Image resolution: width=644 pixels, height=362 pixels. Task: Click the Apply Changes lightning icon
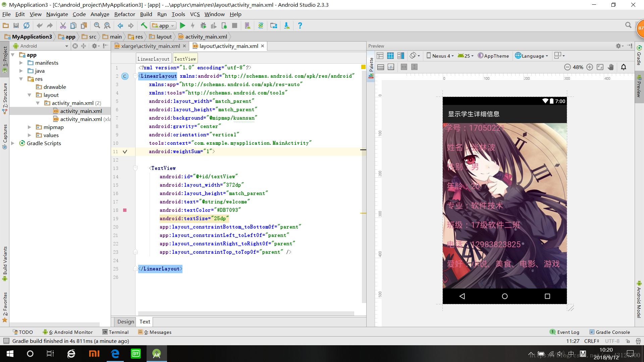(x=193, y=25)
